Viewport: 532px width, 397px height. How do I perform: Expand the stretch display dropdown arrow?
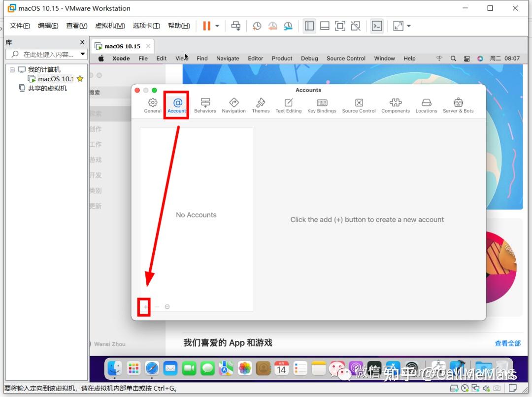409,26
